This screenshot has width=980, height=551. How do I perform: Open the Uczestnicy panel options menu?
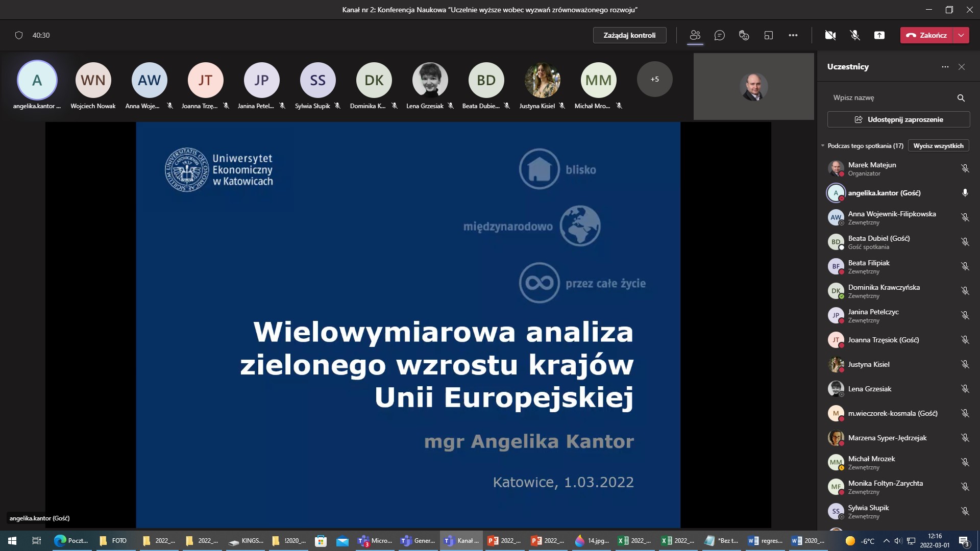[944, 66]
